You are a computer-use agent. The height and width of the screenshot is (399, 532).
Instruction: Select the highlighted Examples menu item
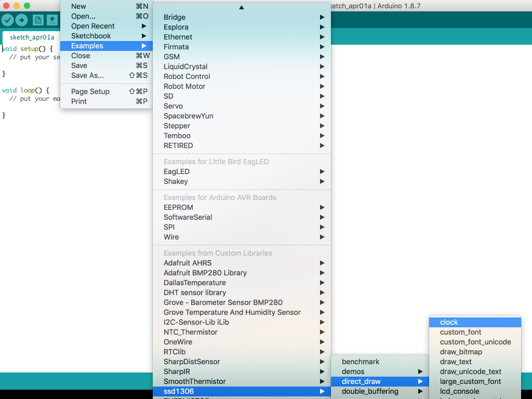click(x=107, y=46)
